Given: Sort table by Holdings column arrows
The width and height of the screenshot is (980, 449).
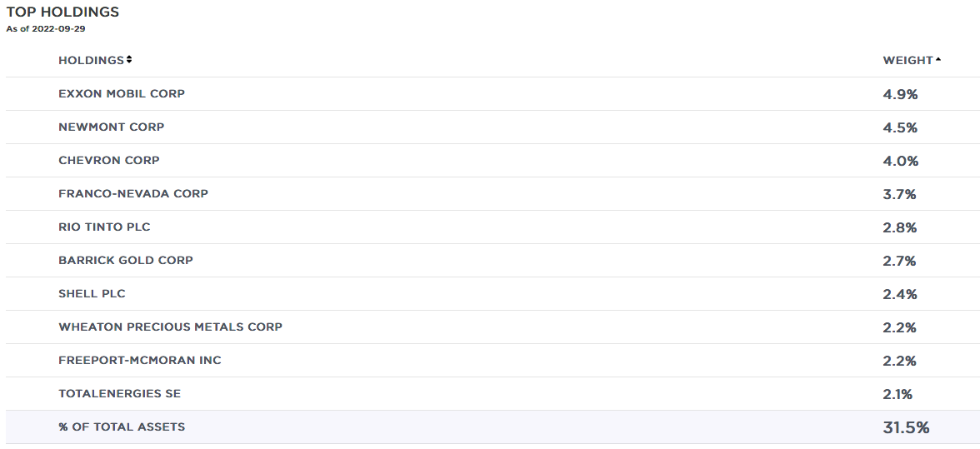Looking at the screenshot, I should (128, 60).
